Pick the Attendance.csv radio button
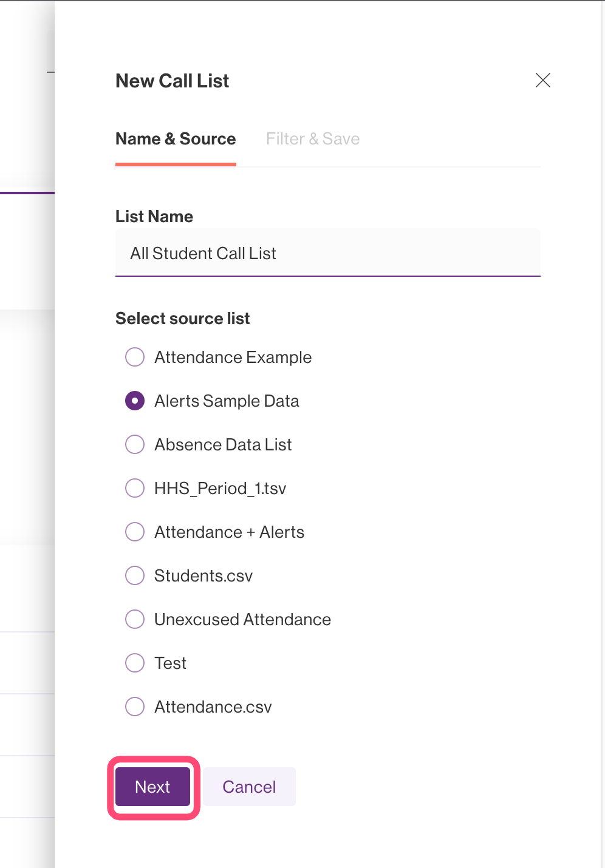This screenshot has width=605, height=868. (x=135, y=707)
